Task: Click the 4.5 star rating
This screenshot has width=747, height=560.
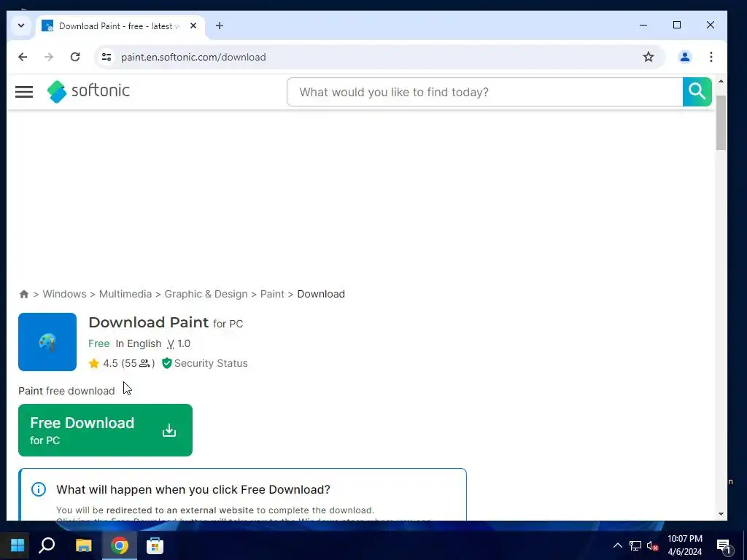Action: (x=122, y=363)
